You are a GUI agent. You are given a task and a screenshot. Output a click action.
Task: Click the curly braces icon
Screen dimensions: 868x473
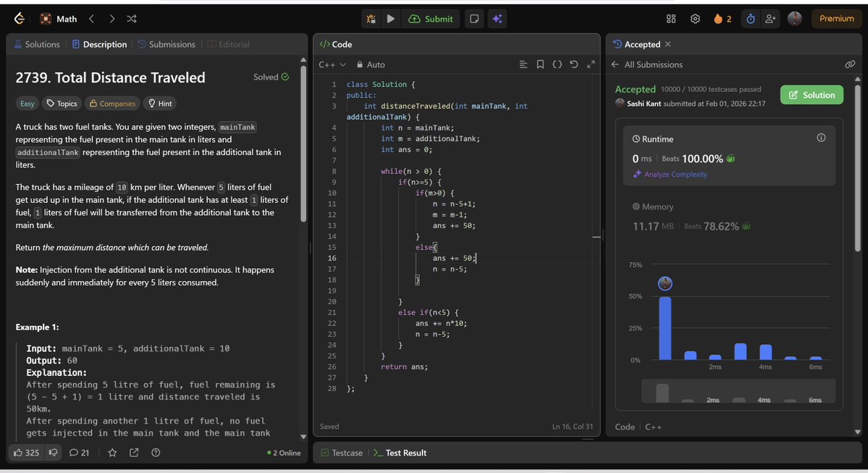coord(557,64)
